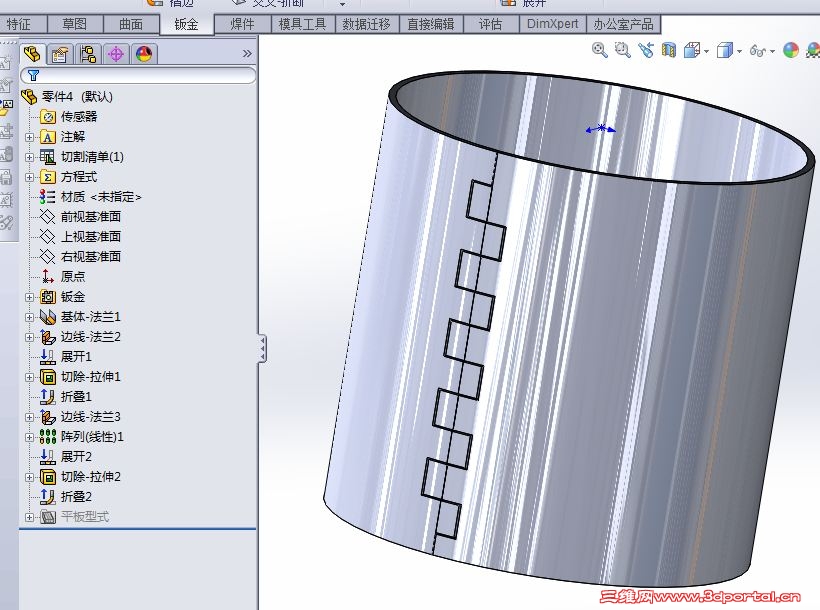
Task: Switch to the 曲面 tab
Action: point(131,24)
